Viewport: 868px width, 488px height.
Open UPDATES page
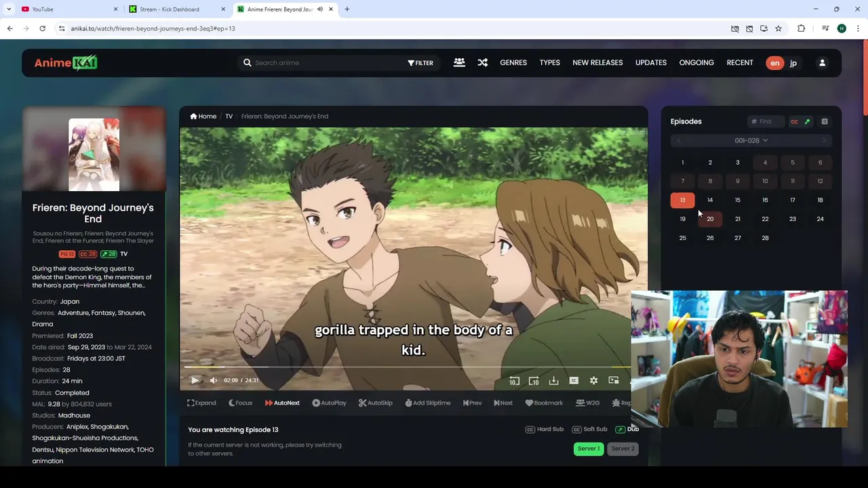click(x=651, y=62)
